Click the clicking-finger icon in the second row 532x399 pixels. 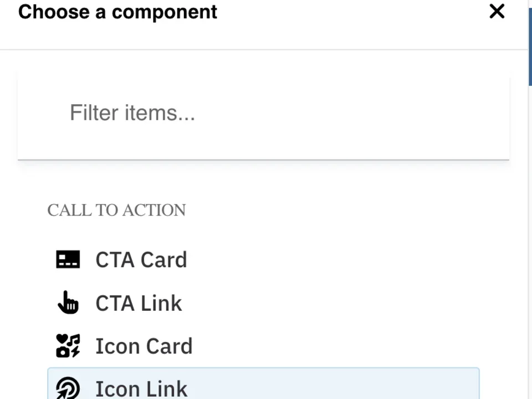tap(68, 303)
